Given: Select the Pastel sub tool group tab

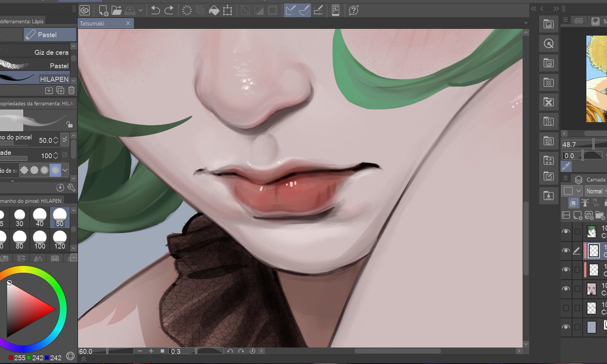Looking at the screenshot, I should (x=50, y=34).
